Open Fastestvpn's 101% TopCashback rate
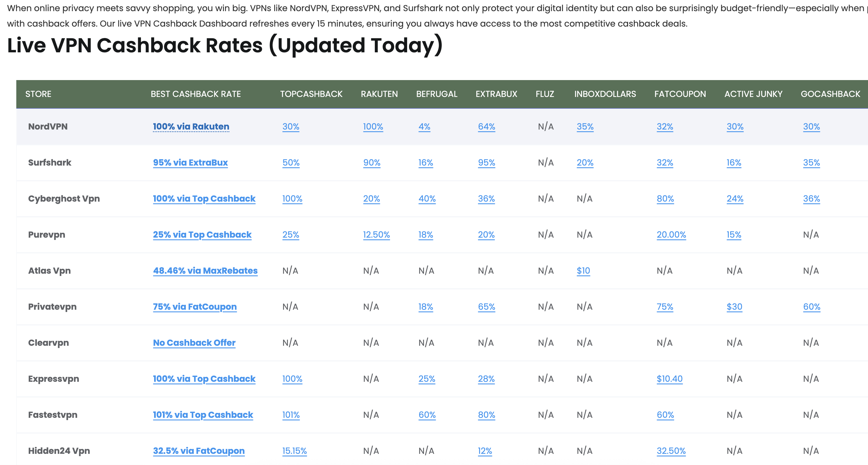 point(291,415)
